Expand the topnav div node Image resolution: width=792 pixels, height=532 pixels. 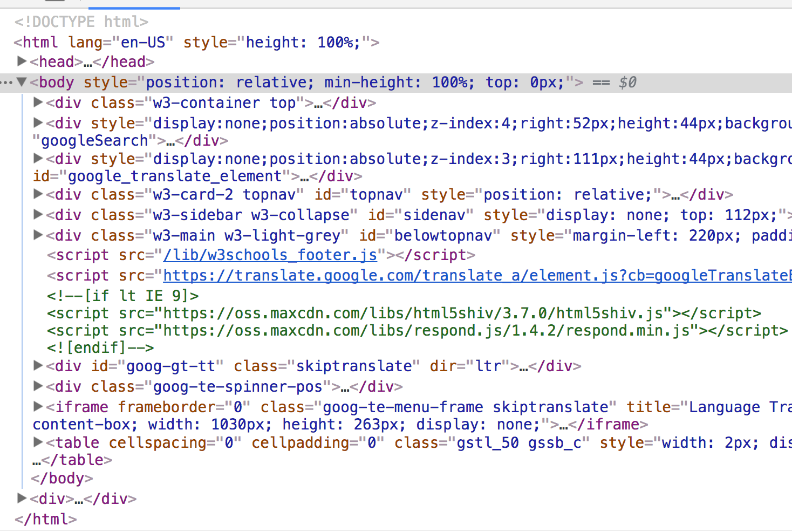coord(38,193)
